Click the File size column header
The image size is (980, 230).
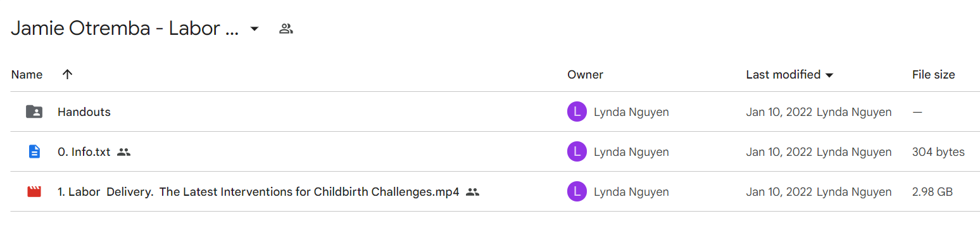(x=933, y=75)
